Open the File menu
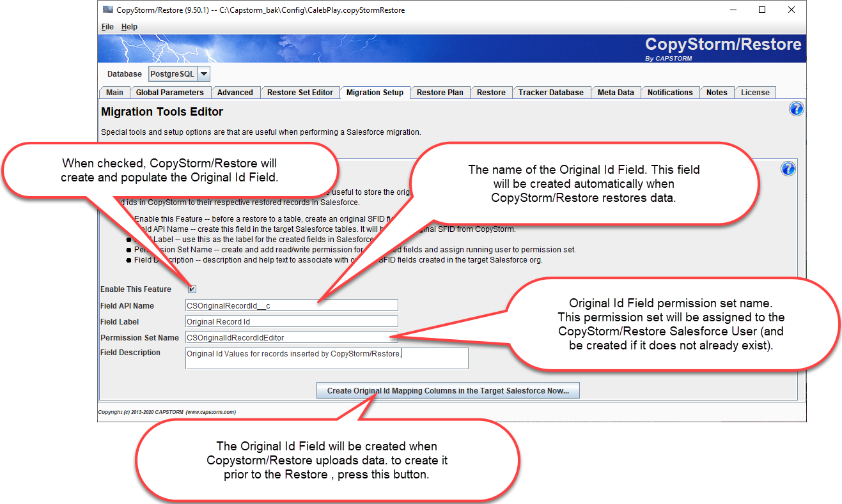 pos(107,27)
